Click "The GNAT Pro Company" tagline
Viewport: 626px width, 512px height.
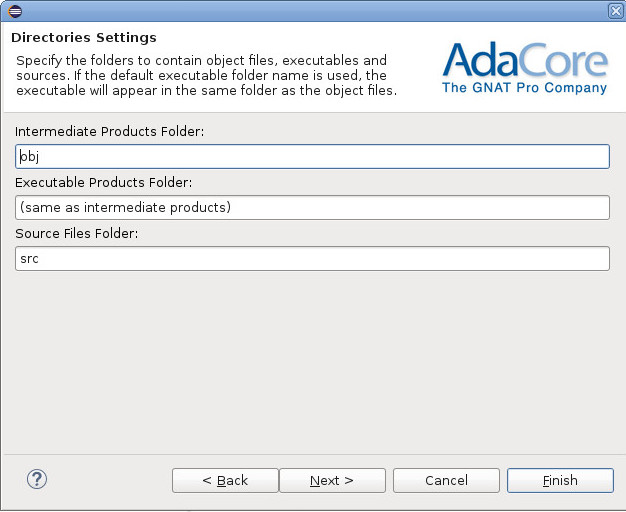[524, 88]
